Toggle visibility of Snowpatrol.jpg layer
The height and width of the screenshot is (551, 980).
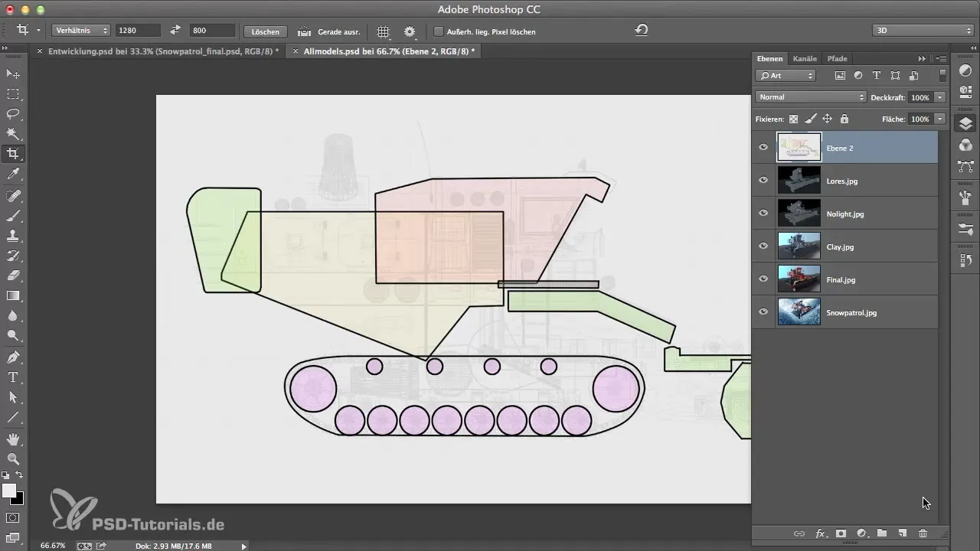click(763, 312)
